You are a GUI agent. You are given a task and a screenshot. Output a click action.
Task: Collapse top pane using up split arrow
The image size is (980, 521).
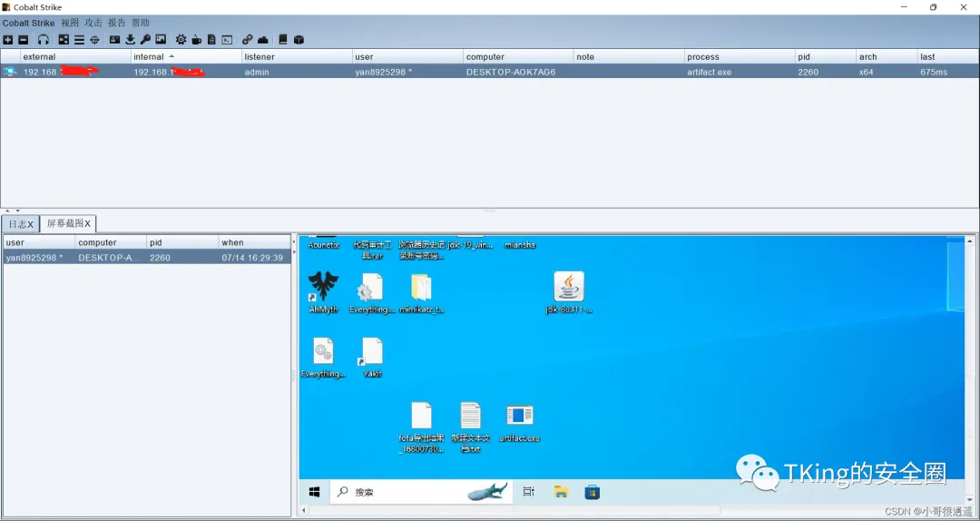pos(8,211)
